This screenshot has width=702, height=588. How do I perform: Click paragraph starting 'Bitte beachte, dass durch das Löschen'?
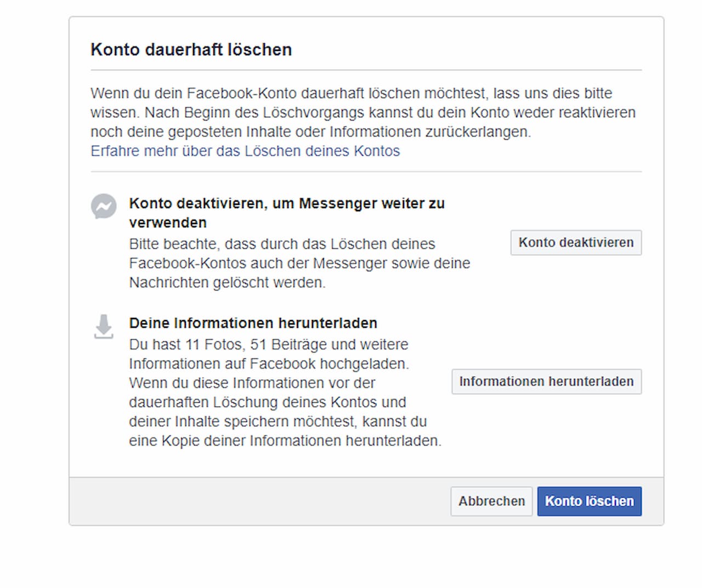tap(299, 264)
